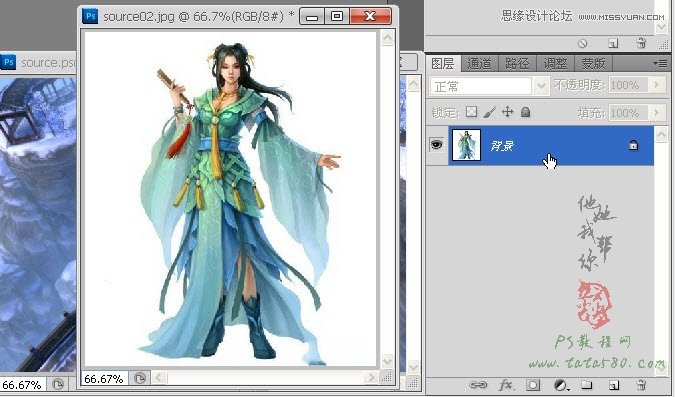Hide the 背景 layer with eye icon
Screen dimensions: 675x397
[x=437, y=145]
